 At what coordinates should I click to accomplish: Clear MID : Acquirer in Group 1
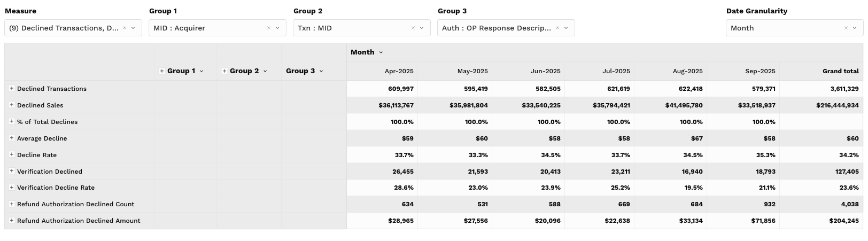tap(269, 28)
